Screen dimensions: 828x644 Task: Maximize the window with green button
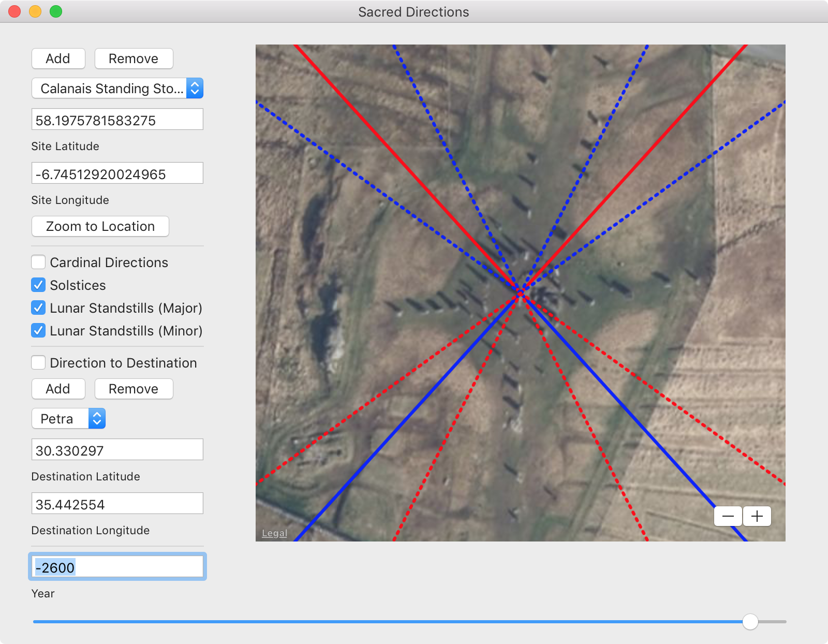(56, 11)
